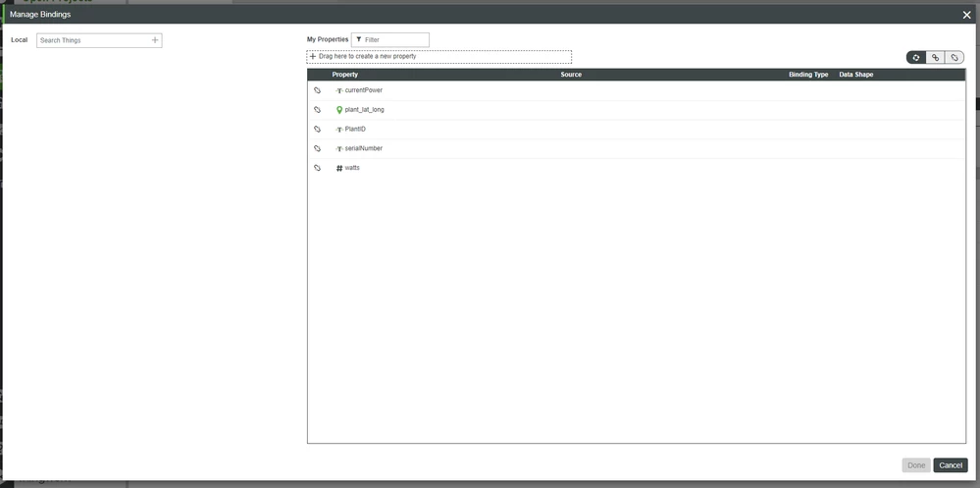Screen dimensions: 980x488
Task: Close the Manage Bindings dialog with the X
Action: 967,15
